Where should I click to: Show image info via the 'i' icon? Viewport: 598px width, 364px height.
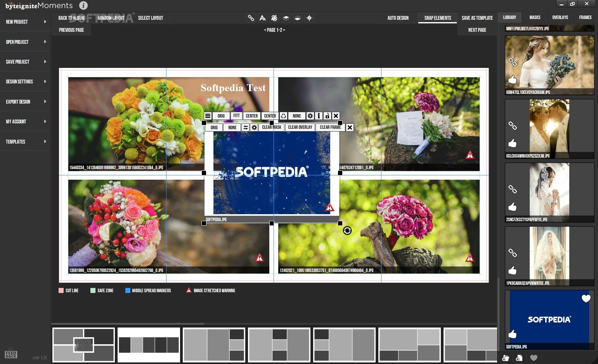(x=319, y=116)
